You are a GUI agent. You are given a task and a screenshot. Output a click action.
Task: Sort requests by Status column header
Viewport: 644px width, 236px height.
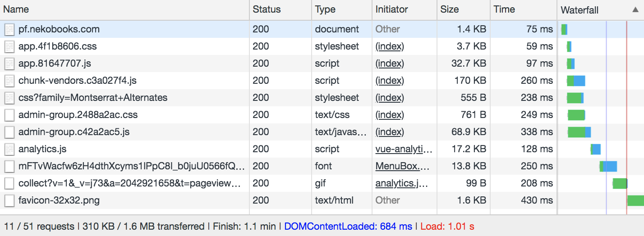[267, 9]
